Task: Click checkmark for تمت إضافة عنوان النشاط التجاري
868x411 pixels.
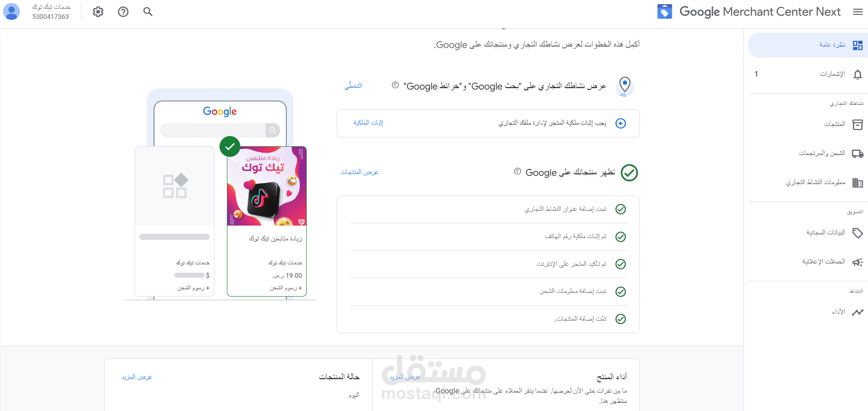Action: (x=621, y=209)
